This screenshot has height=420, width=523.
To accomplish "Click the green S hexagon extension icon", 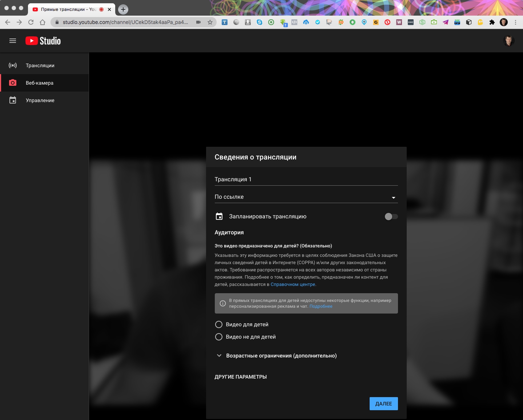I will coord(422,22).
